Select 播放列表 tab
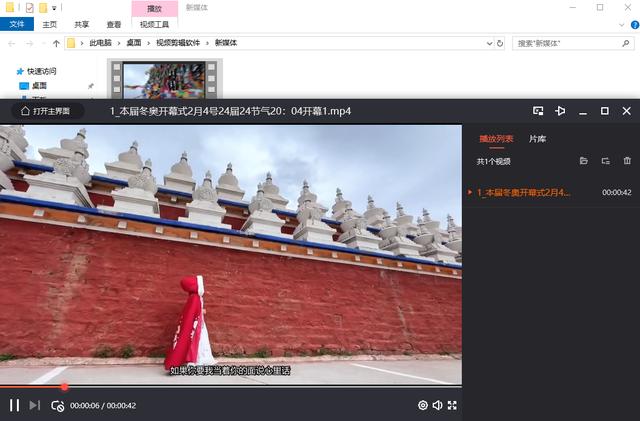Image resolution: width=640 pixels, height=421 pixels. click(x=495, y=139)
